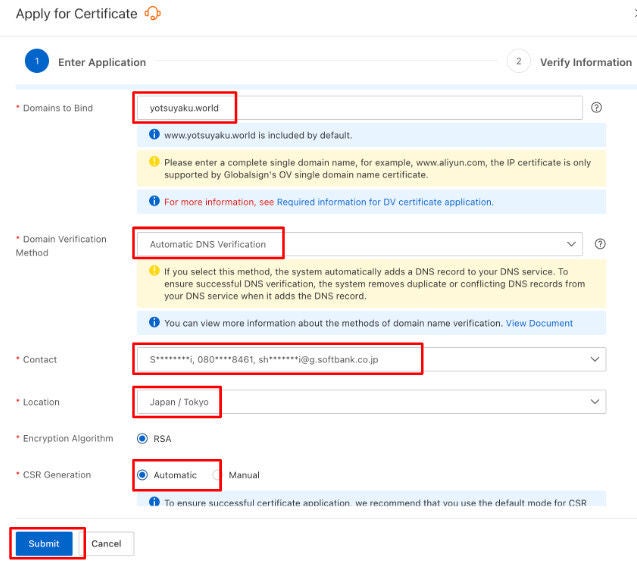Screen dimensions: 637x565
Task: Go to Verify Information step
Action: pyautogui.click(x=585, y=62)
